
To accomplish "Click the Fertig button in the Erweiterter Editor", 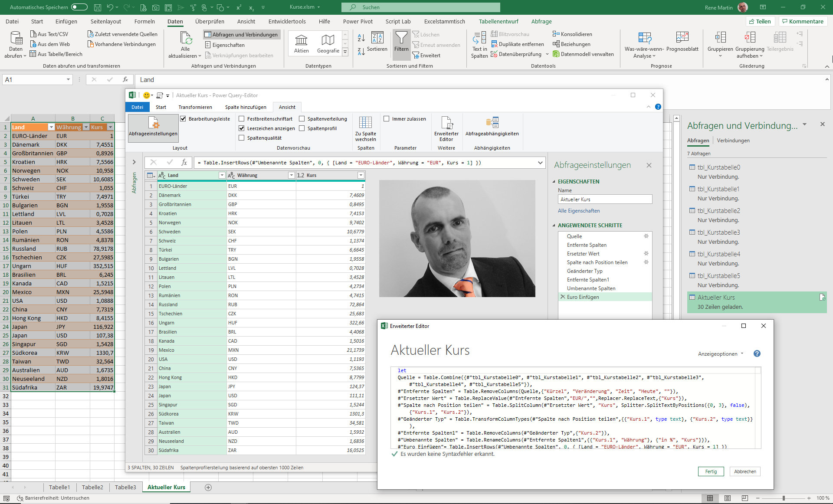I will click(711, 471).
